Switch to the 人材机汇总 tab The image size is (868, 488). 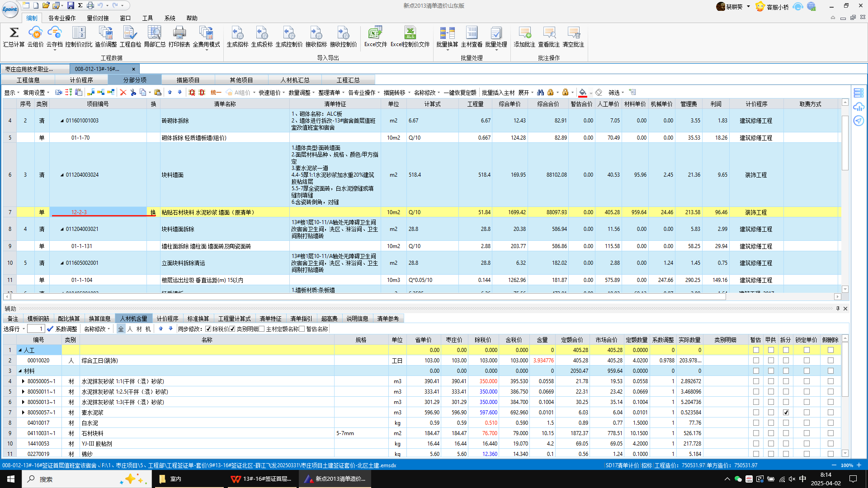coord(295,80)
